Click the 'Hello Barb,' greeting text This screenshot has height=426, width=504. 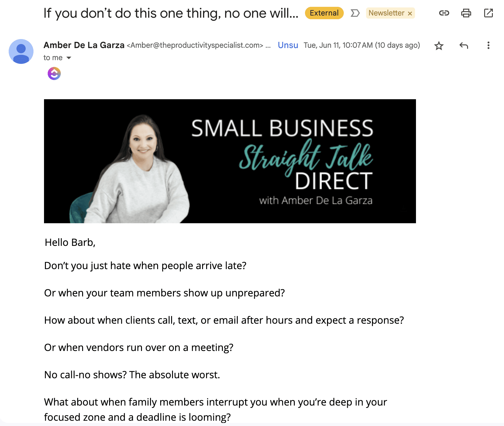(x=70, y=242)
